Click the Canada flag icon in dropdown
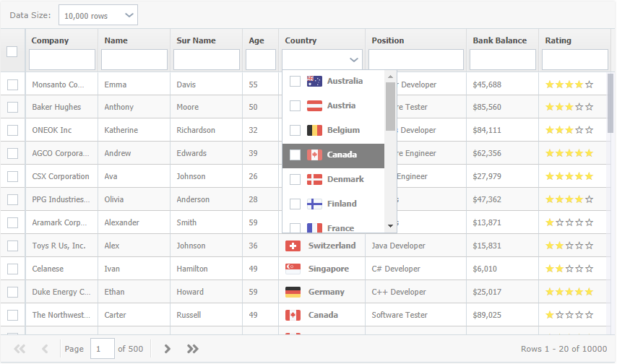617x364 pixels. (x=314, y=155)
